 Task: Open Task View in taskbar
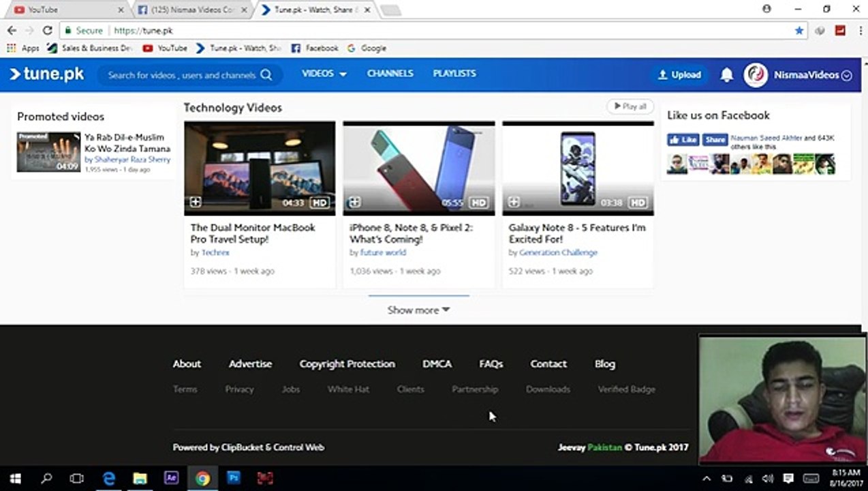click(x=77, y=478)
